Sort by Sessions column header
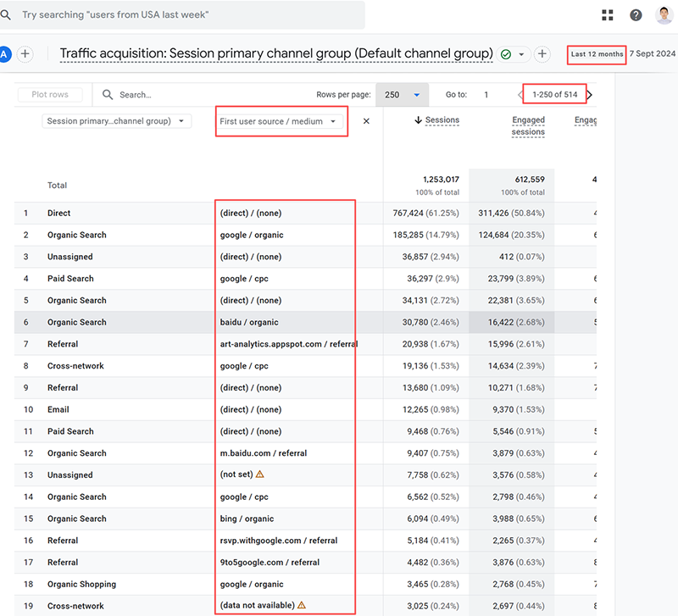 436,120
